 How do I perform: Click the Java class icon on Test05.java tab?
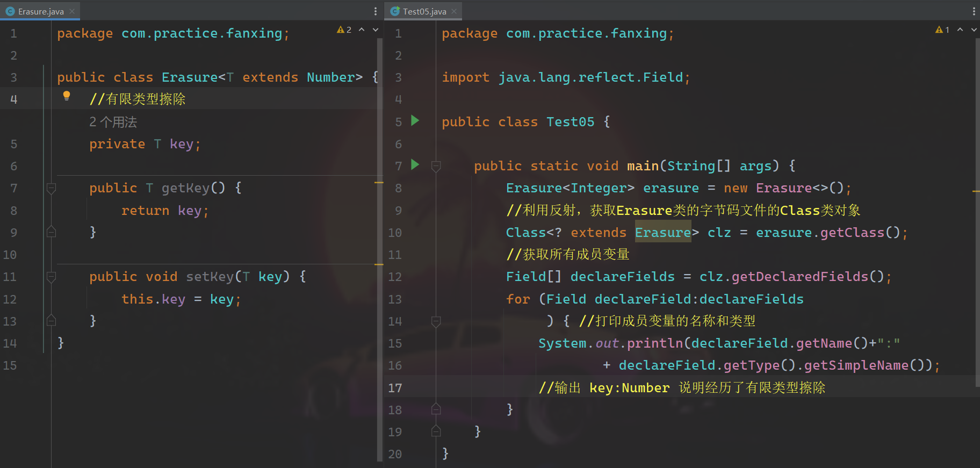(x=395, y=11)
